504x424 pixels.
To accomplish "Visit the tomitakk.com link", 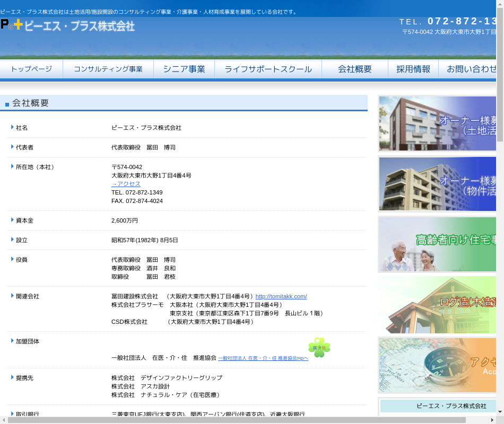I will tap(281, 296).
